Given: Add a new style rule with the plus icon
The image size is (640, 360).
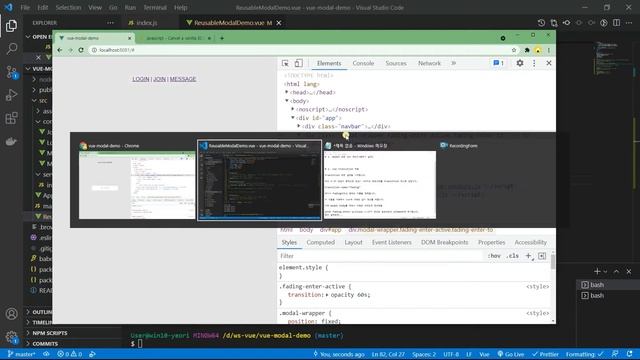Looking at the screenshot, I should (x=529, y=256).
